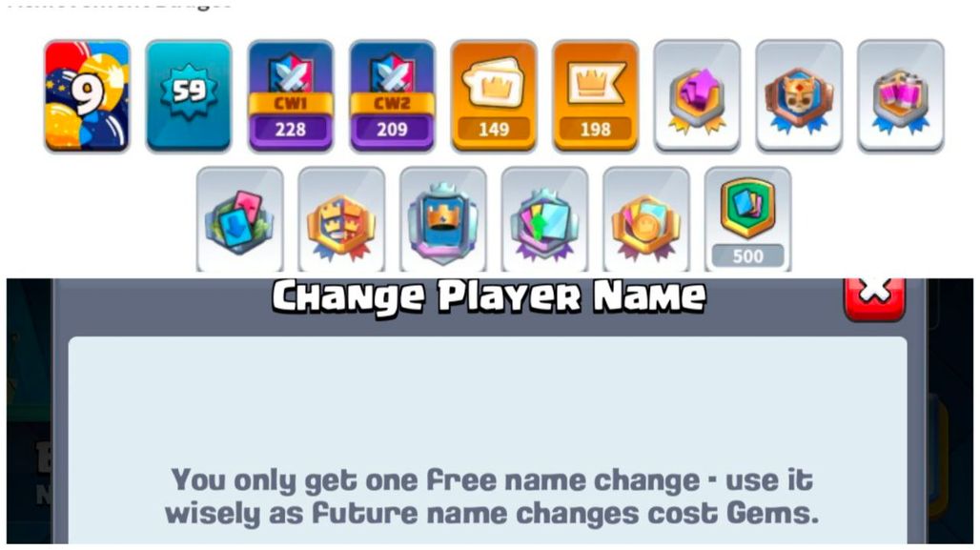The image size is (980, 550).
Task: Open the green arrow card upgrade badge
Action: point(545,220)
